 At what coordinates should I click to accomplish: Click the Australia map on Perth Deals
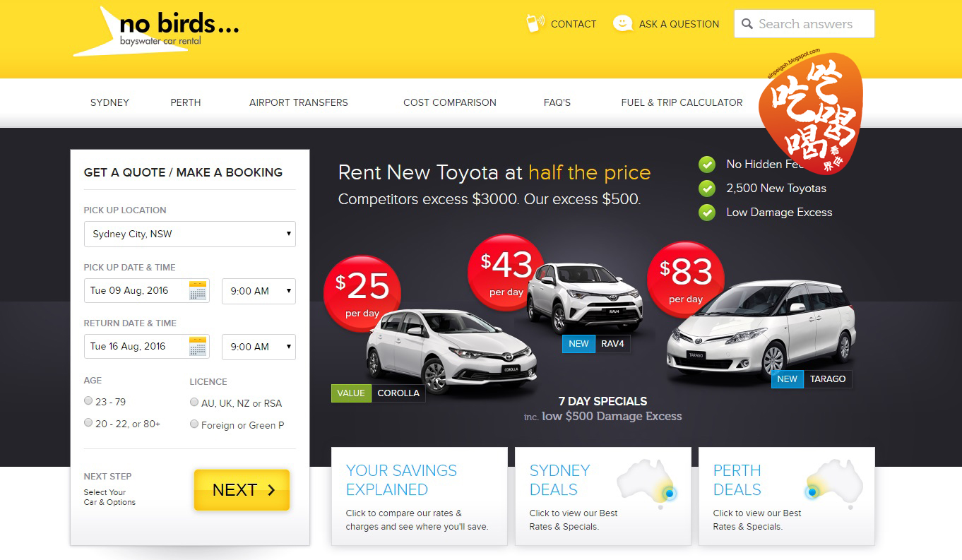(x=835, y=484)
